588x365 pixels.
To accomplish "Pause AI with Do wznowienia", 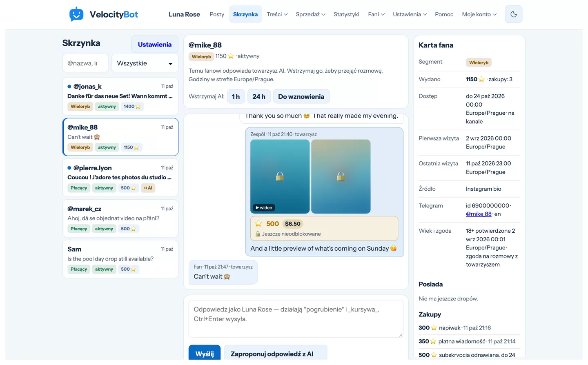I will (x=301, y=97).
